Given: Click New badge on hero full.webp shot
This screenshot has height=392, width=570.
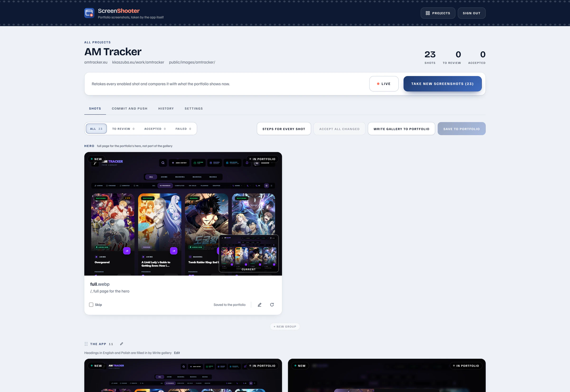Looking at the screenshot, I should [x=96, y=159].
